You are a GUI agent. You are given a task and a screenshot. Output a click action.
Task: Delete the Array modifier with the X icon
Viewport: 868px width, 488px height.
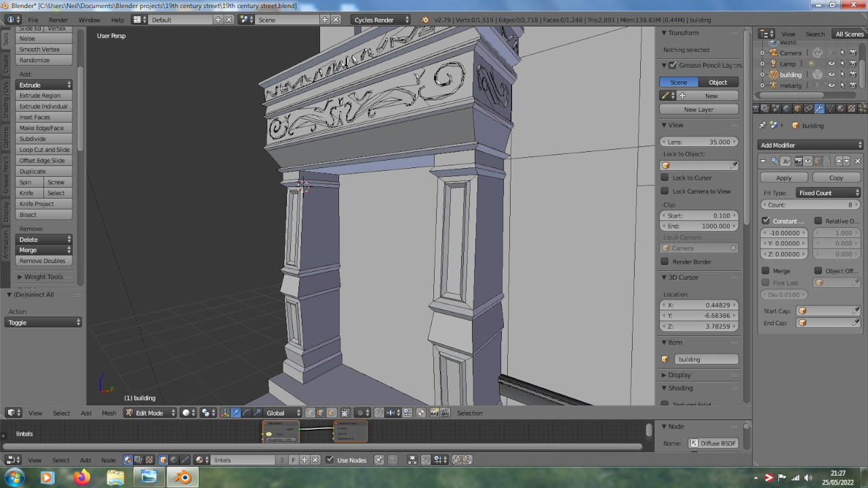[x=858, y=161]
